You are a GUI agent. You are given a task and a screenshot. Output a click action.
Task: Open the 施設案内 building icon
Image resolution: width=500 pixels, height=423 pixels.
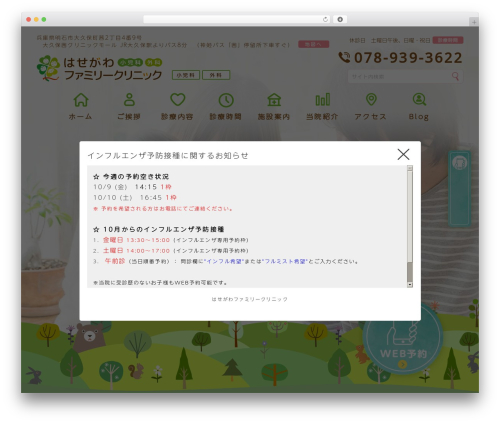click(x=274, y=100)
